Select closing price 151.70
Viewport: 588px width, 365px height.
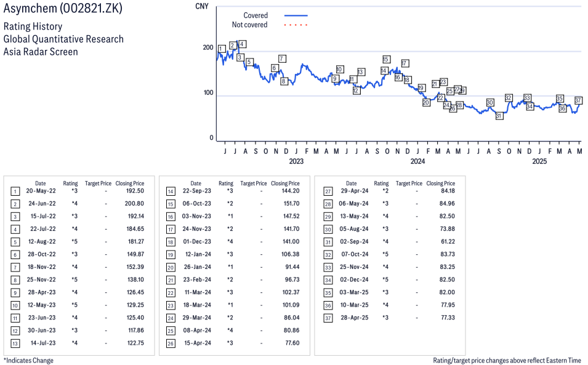291,204
